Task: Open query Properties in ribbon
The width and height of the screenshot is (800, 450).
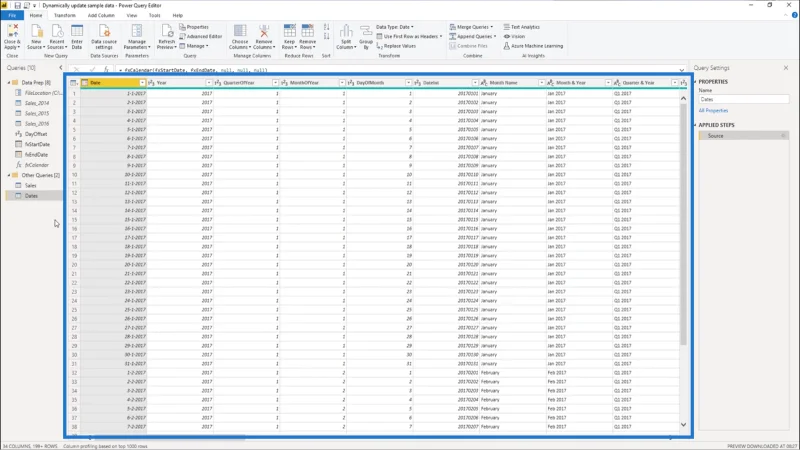Action: click(x=194, y=27)
